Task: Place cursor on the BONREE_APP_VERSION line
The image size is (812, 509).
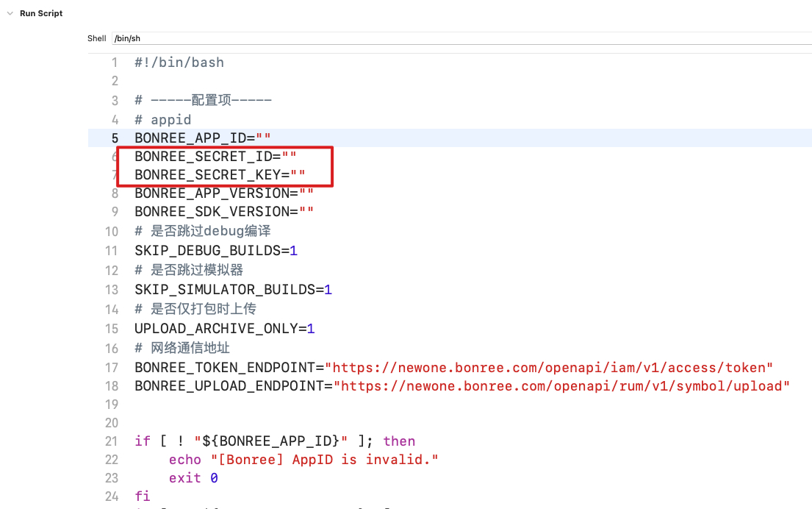Action: pos(224,193)
